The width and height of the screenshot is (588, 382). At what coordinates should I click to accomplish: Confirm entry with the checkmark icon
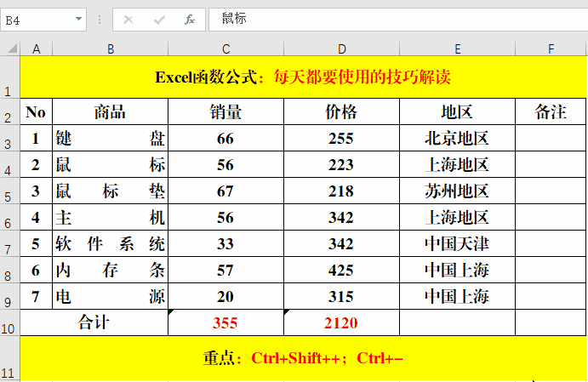(x=159, y=20)
